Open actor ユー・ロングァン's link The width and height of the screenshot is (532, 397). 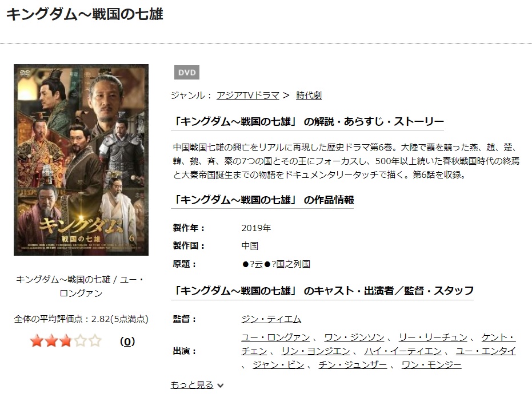[x=275, y=338]
